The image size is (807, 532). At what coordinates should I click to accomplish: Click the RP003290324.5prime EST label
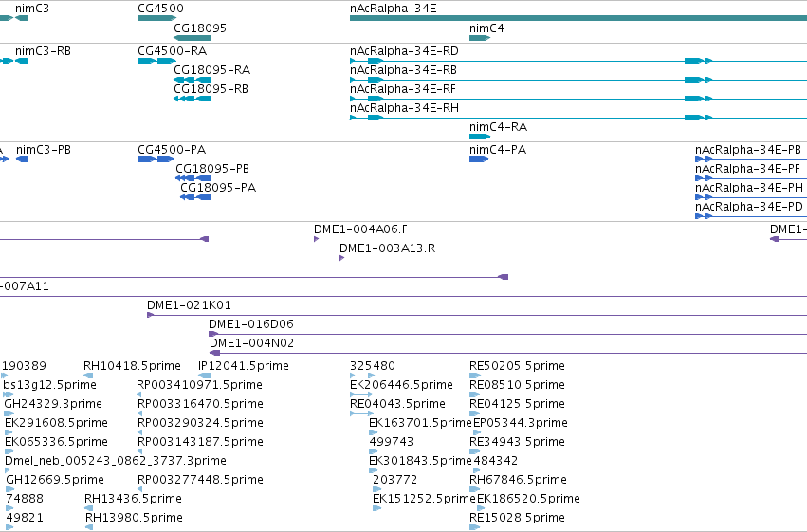(201, 423)
